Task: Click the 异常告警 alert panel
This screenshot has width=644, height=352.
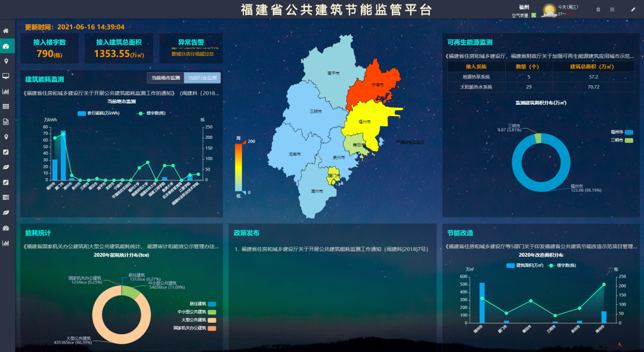Action: [192, 49]
